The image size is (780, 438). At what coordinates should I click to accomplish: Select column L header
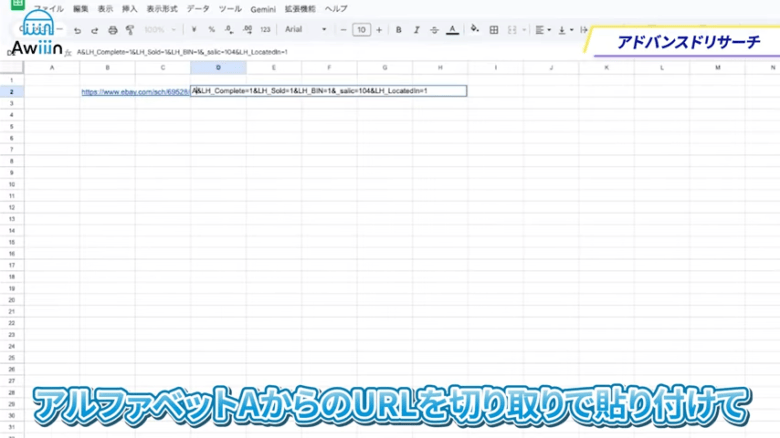point(662,67)
